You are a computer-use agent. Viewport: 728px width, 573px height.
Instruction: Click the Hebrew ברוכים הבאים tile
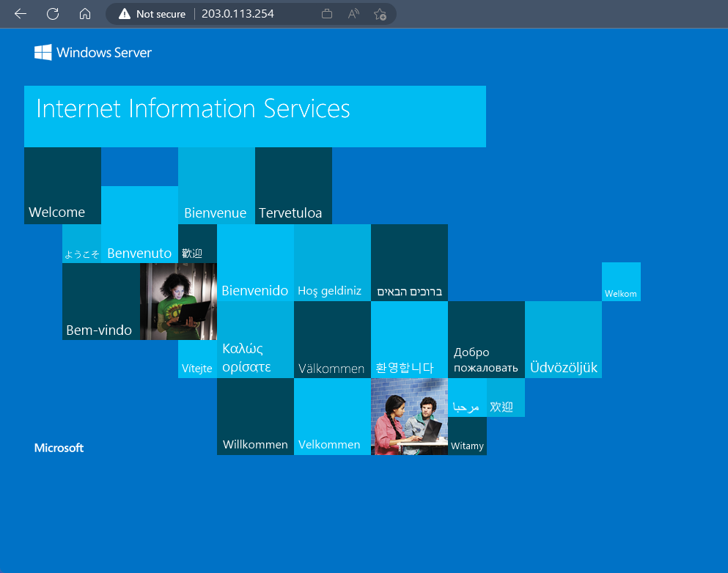pyautogui.click(x=410, y=262)
